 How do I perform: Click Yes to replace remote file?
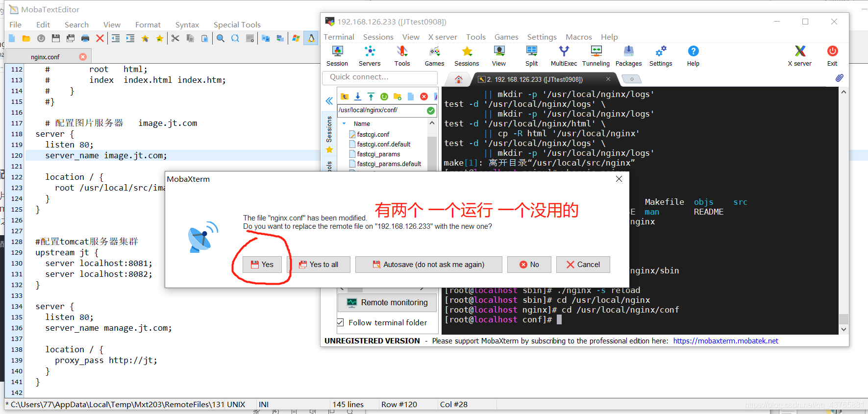click(262, 265)
